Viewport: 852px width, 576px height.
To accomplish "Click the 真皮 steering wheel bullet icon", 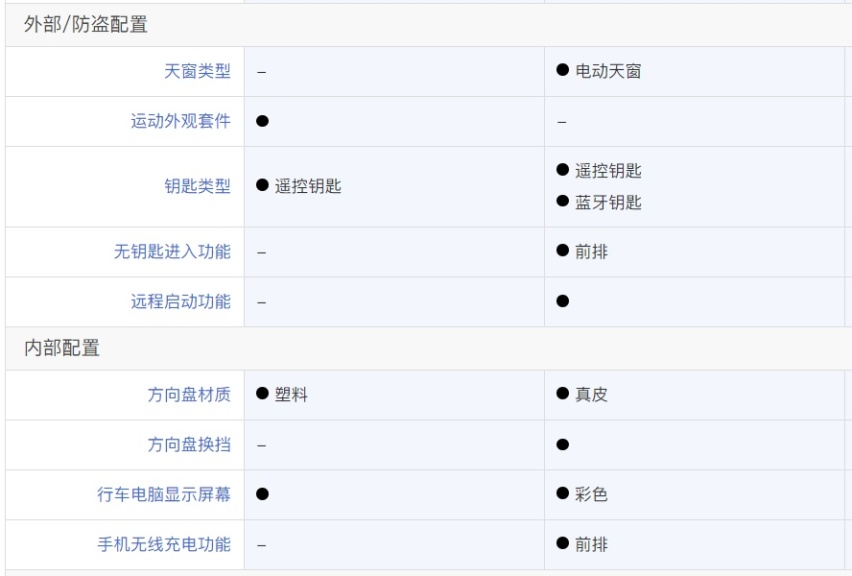I will pos(562,393).
